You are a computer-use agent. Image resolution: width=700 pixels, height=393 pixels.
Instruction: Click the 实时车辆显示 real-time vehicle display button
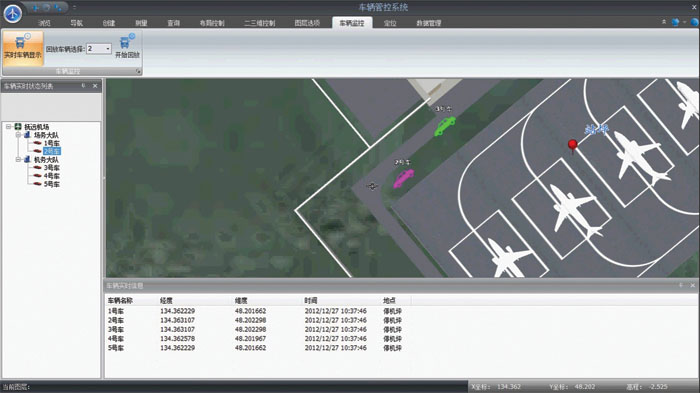23,48
